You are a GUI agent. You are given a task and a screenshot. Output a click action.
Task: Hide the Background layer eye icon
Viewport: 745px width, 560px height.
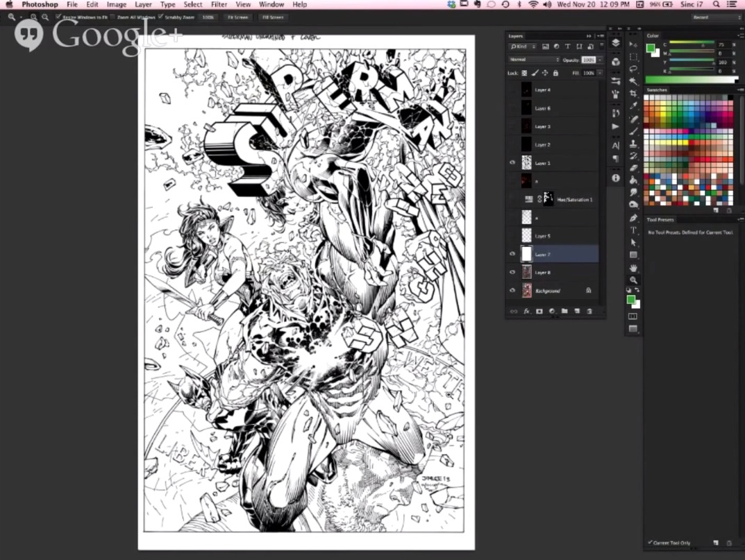[x=512, y=290]
